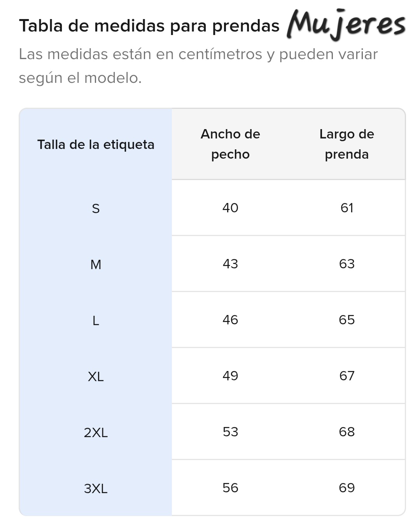This screenshot has height=525, width=420.
Task: Click garment length value 63
Action: pyautogui.click(x=346, y=264)
